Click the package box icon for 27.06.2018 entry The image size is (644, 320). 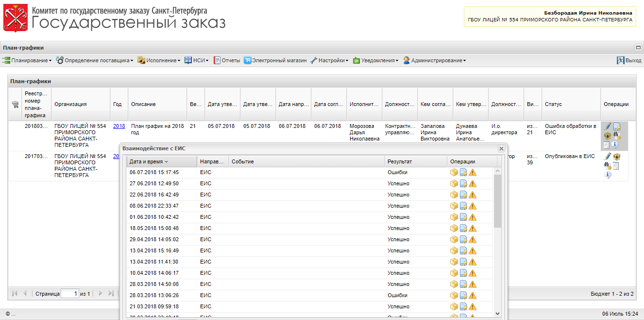[x=454, y=183]
